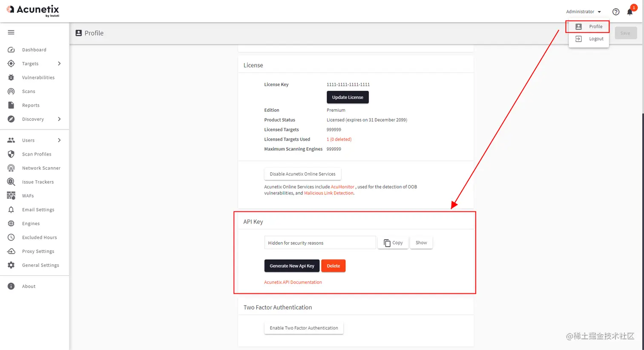
Task: Open Dashboard gauge icon
Action: [x=11, y=50]
